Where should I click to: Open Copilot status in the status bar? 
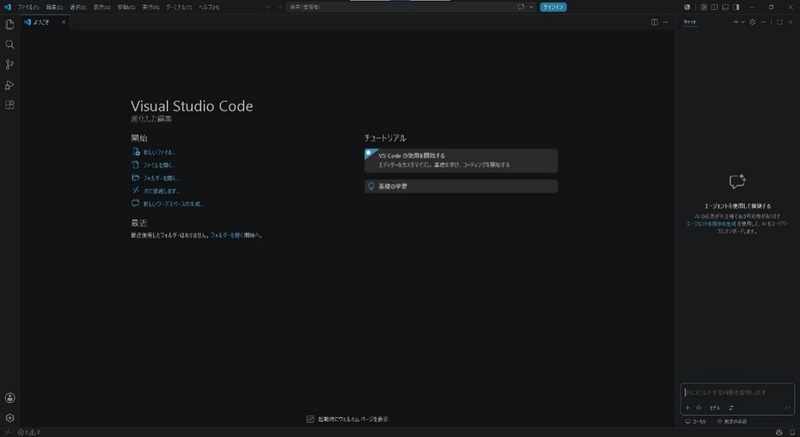(779, 432)
